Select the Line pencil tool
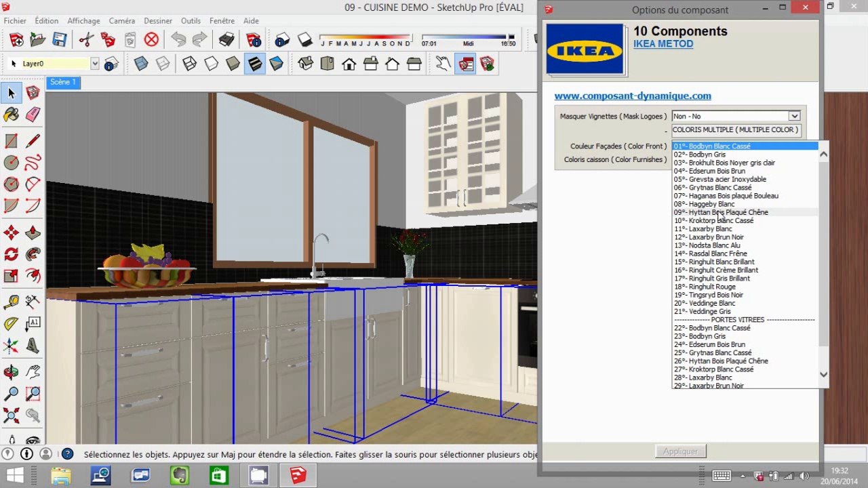The width and height of the screenshot is (868, 488). pos(33,141)
